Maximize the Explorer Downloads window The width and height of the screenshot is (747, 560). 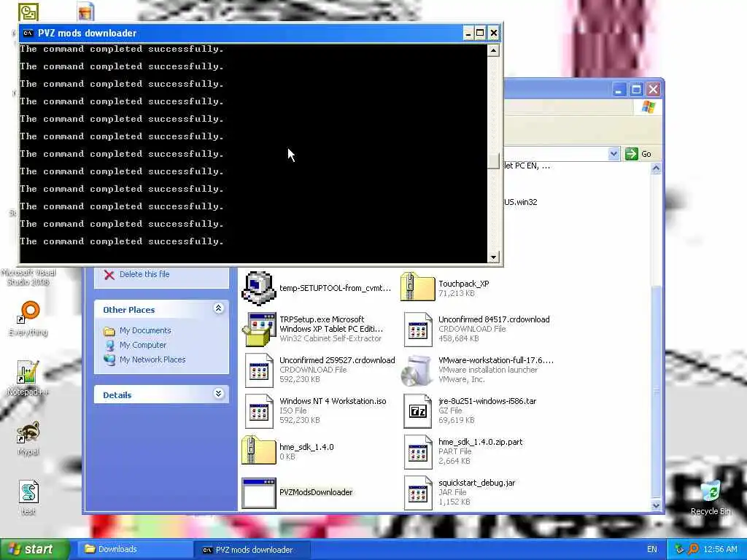636,90
